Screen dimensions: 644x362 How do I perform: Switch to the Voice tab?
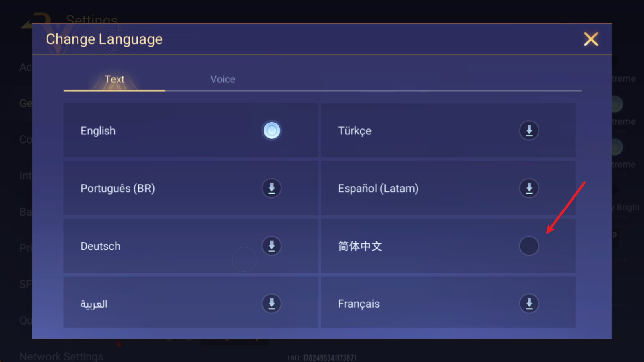pos(223,79)
